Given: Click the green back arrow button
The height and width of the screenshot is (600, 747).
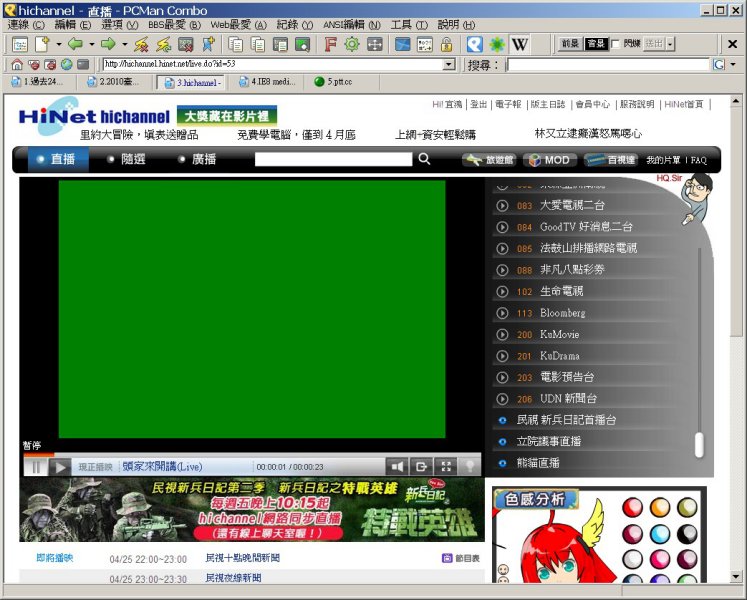Looking at the screenshot, I should [x=74, y=44].
